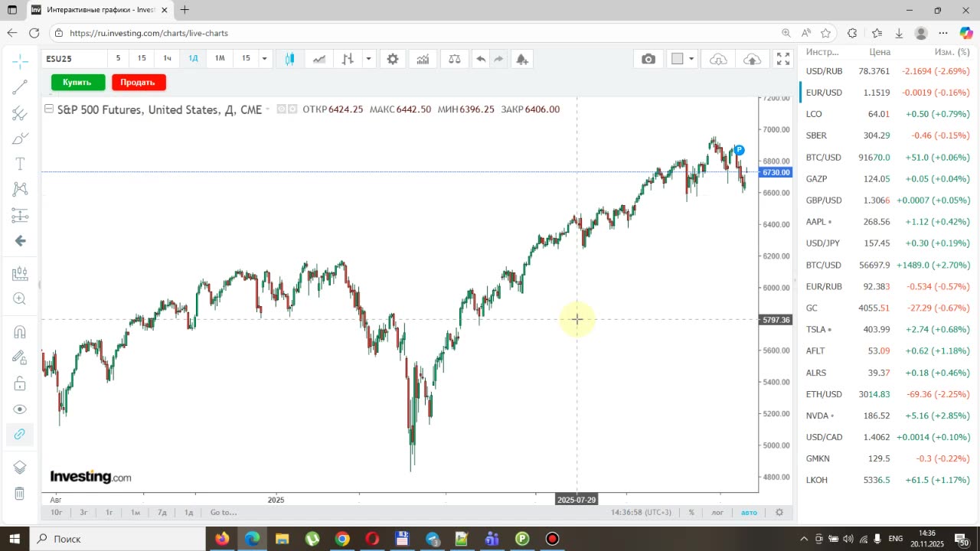Image resolution: width=980 pixels, height=551 pixels.
Task: Undo last chart action
Action: [481, 59]
